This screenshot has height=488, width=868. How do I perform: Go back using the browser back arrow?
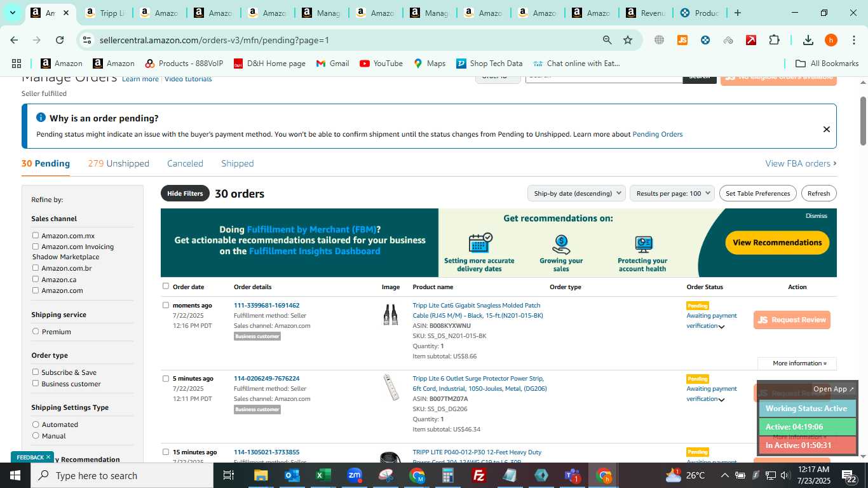pyautogui.click(x=14, y=40)
